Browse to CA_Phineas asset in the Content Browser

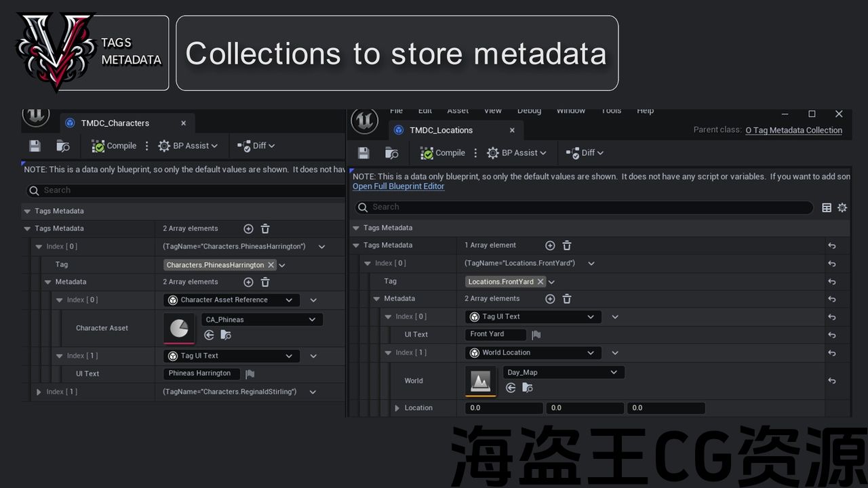(x=226, y=335)
